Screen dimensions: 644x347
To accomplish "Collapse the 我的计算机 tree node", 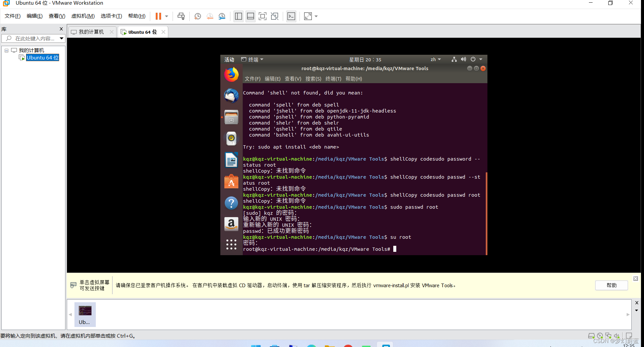I will click(6, 50).
